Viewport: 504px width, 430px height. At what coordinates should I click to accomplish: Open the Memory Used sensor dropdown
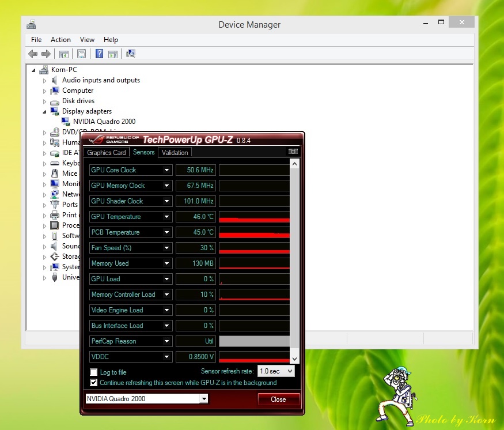pos(166,263)
